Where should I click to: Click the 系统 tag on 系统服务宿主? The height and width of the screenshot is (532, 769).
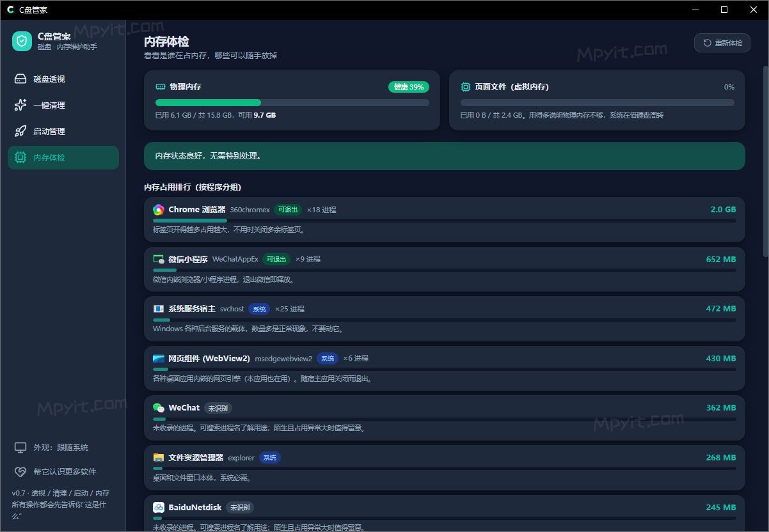(x=259, y=309)
